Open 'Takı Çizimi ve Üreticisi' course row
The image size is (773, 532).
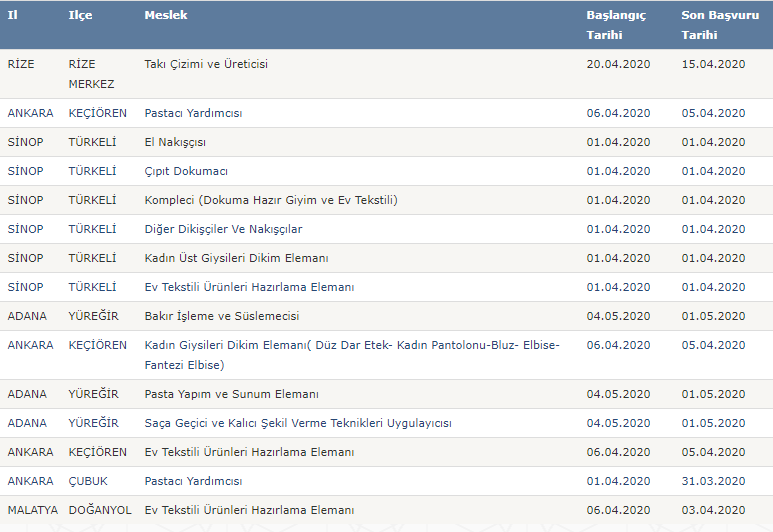(206, 64)
